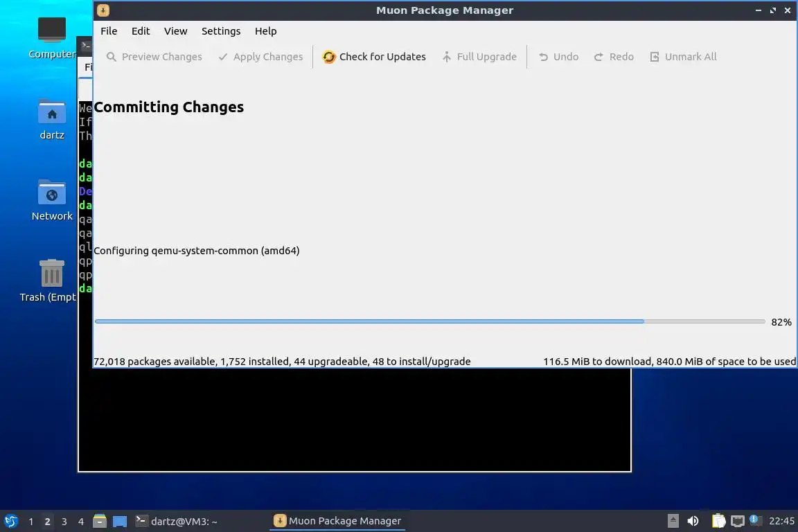The width and height of the screenshot is (798, 532).
Task: Click Check for Updates button
Action: tap(374, 57)
